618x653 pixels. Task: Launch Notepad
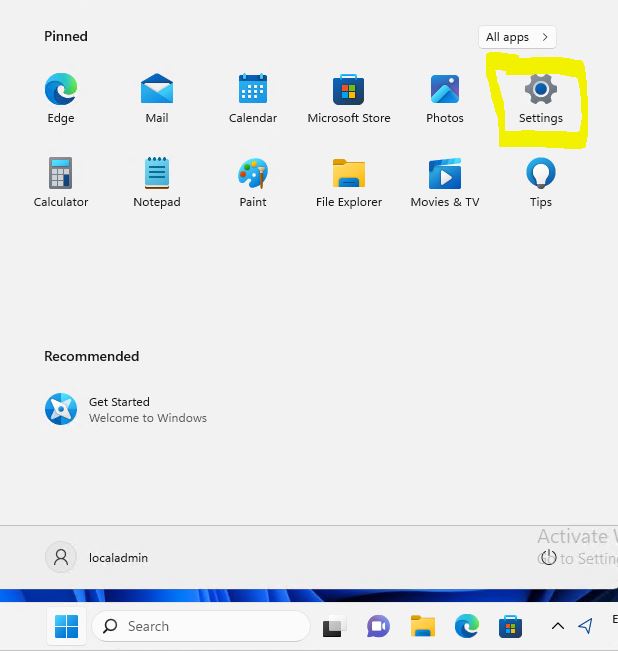point(157,182)
